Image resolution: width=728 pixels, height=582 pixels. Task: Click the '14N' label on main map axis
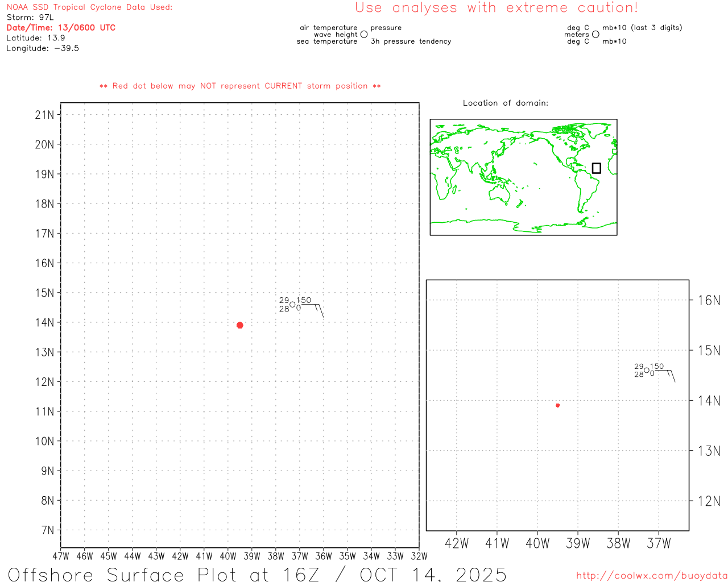click(x=44, y=323)
